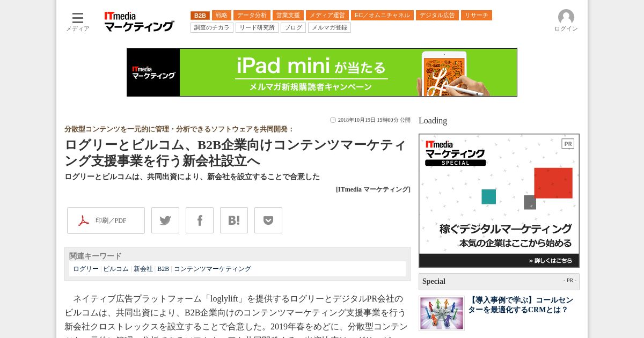644x338 pixels.
Task: Select the リサーチ category tab
Action: [x=477, y=16]
